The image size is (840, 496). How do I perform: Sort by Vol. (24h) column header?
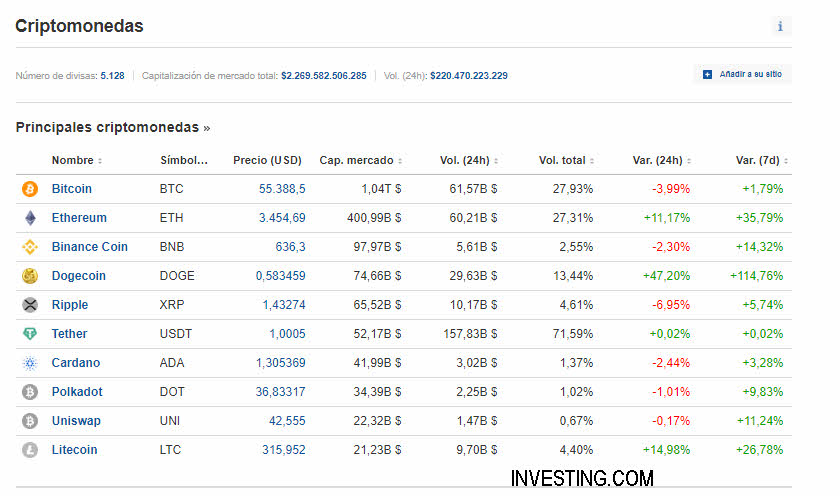tap(468, 160)
